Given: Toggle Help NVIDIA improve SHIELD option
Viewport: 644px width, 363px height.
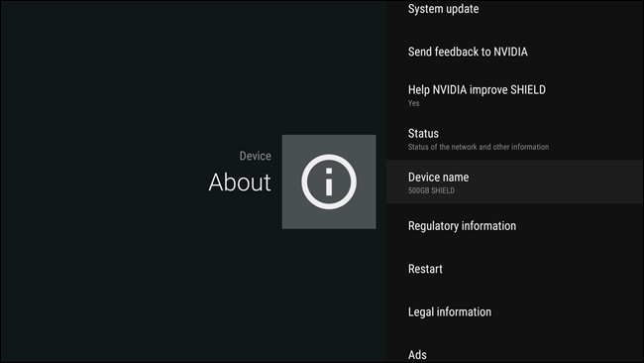Looking at the screenshot, I should point(515,95).
